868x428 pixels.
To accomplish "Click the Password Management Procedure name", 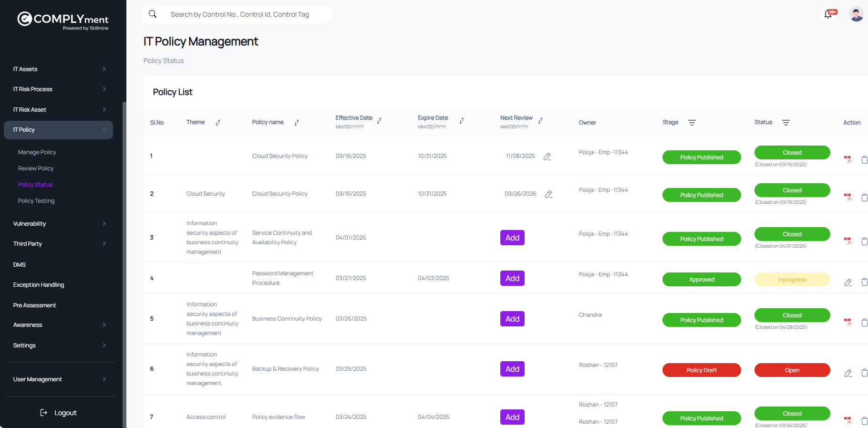I will [x=283, y=278].
